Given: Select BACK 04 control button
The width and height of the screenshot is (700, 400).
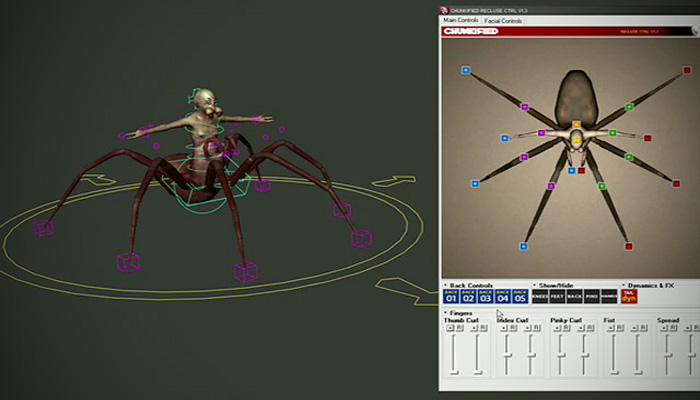Looking at the screenshot, I should click(503, 296).
